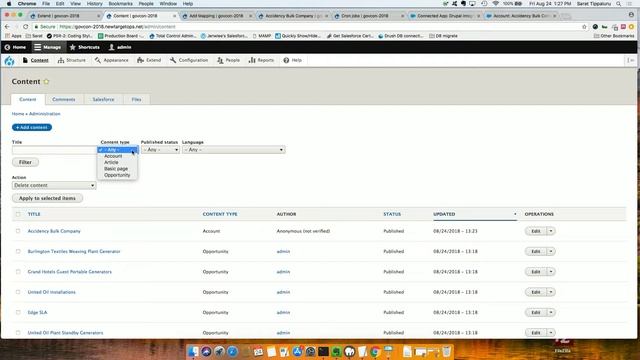Click the browser address bar
The image size is (640, 360).
(x=306, y=27)
